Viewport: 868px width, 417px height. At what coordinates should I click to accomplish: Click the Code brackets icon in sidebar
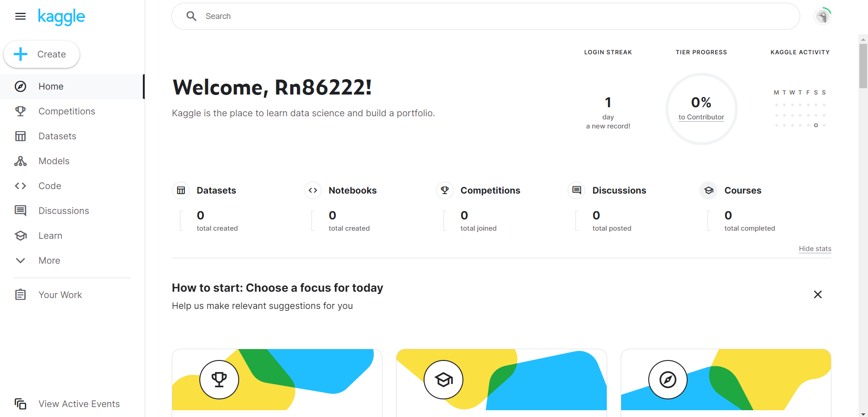click(20, 186)
